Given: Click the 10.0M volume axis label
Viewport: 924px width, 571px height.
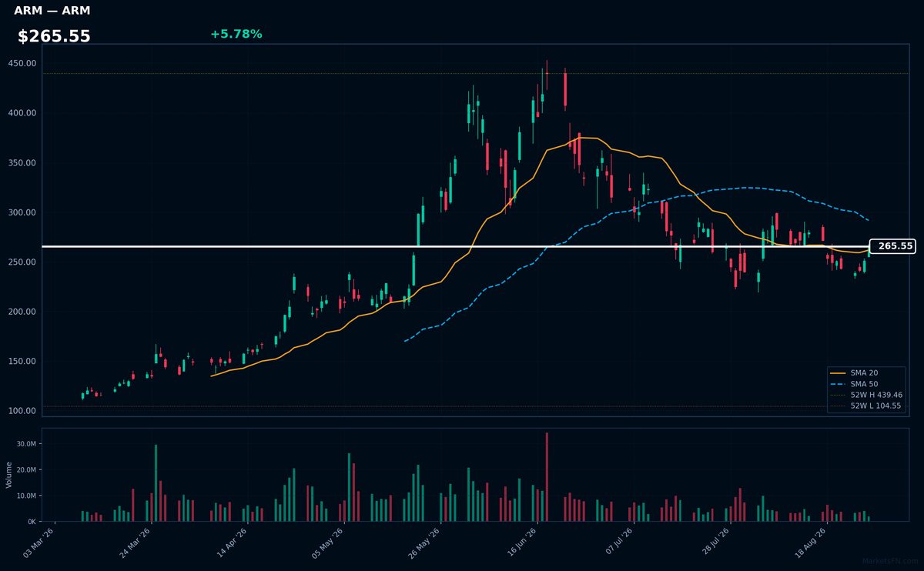Looking at the screenshot, I should 26,496.
